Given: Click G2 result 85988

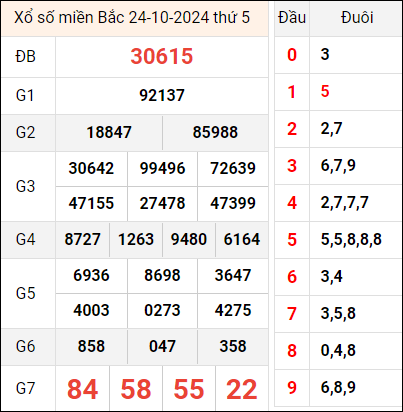Looking at the screenshot, I should [x=215, y=132].
